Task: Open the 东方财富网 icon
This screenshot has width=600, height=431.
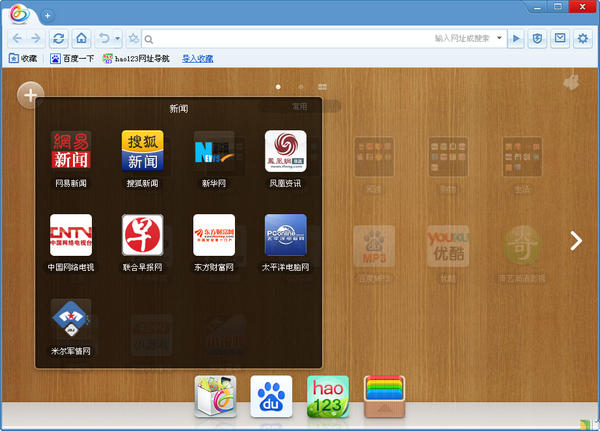Action: (214, 235)
